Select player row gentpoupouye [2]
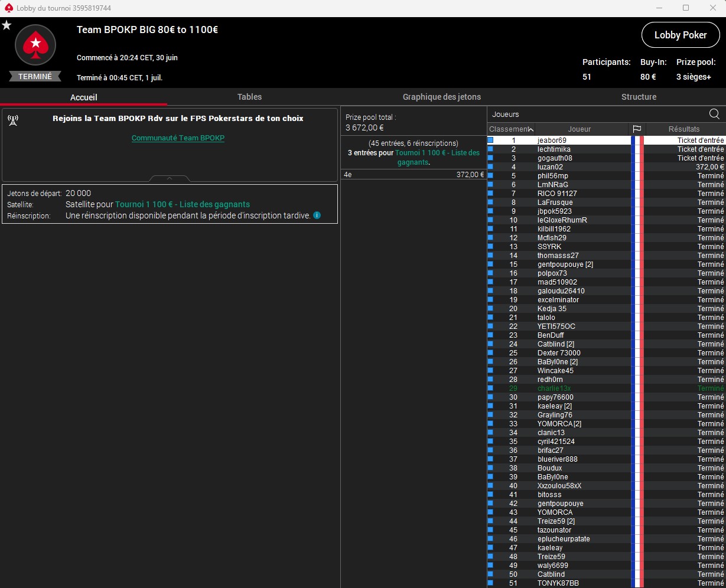This screenshot has height=588, width=726. pyautogui.click(x=606, y=264)
